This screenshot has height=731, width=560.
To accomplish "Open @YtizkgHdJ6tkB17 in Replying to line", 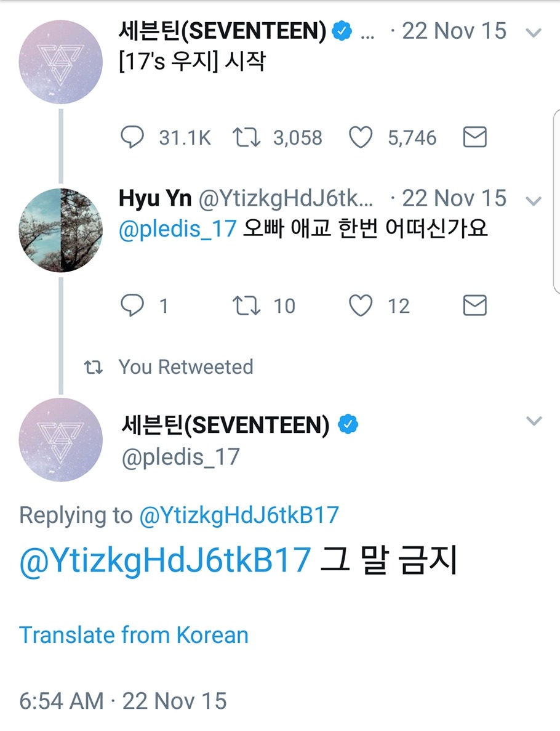I will (x=239, y=515).
